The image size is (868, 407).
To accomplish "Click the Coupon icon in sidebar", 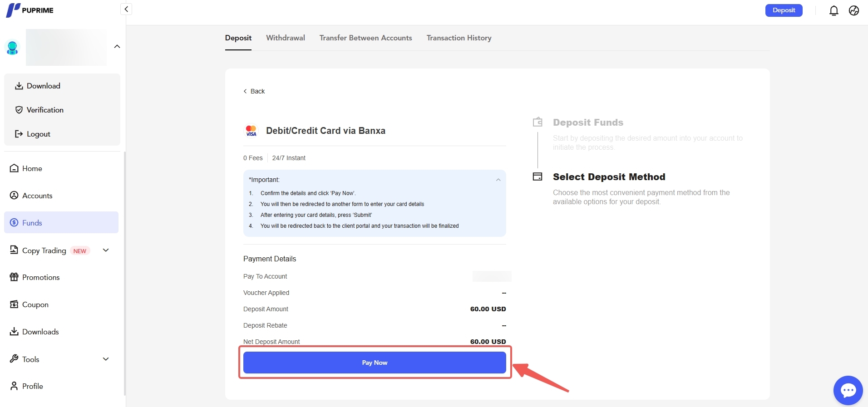I will point(14,304).
